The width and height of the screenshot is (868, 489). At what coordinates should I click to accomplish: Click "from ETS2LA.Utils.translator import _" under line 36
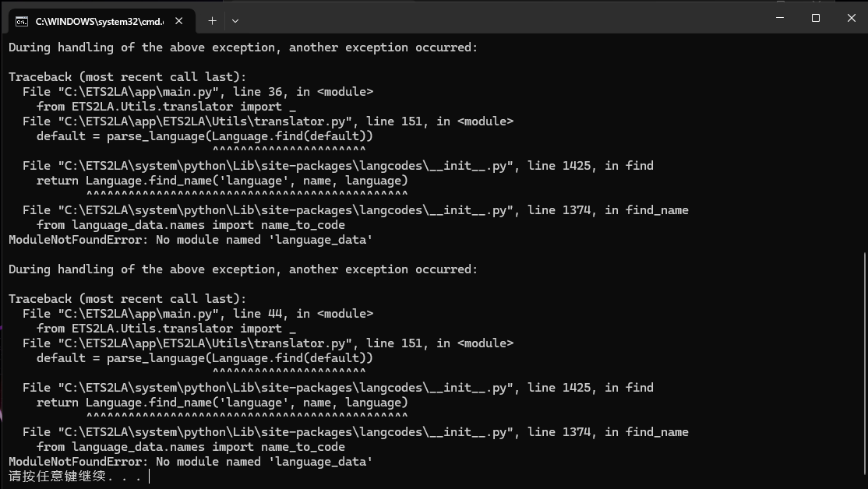click(x=166, y=107)
